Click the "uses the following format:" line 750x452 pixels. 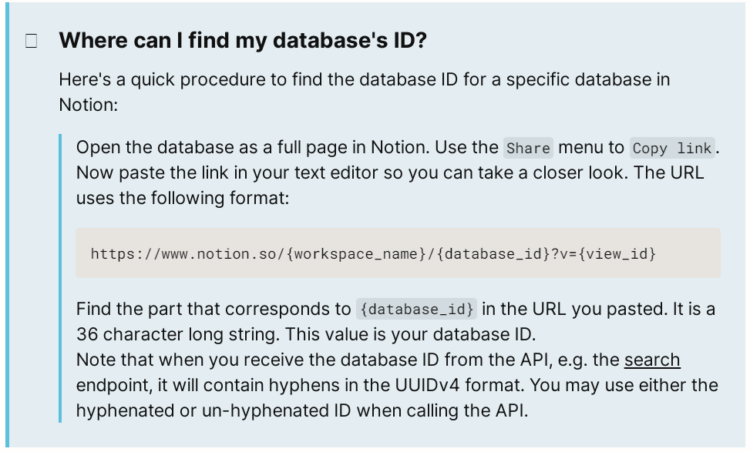(x=182, y=197)
